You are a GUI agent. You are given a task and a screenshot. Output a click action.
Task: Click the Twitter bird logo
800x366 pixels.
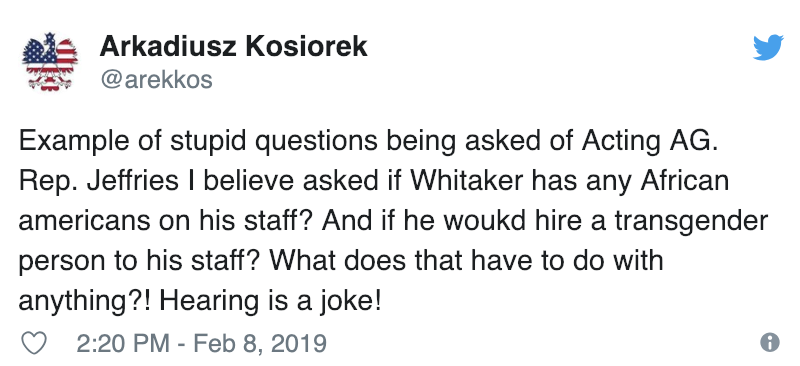(768, 47)
